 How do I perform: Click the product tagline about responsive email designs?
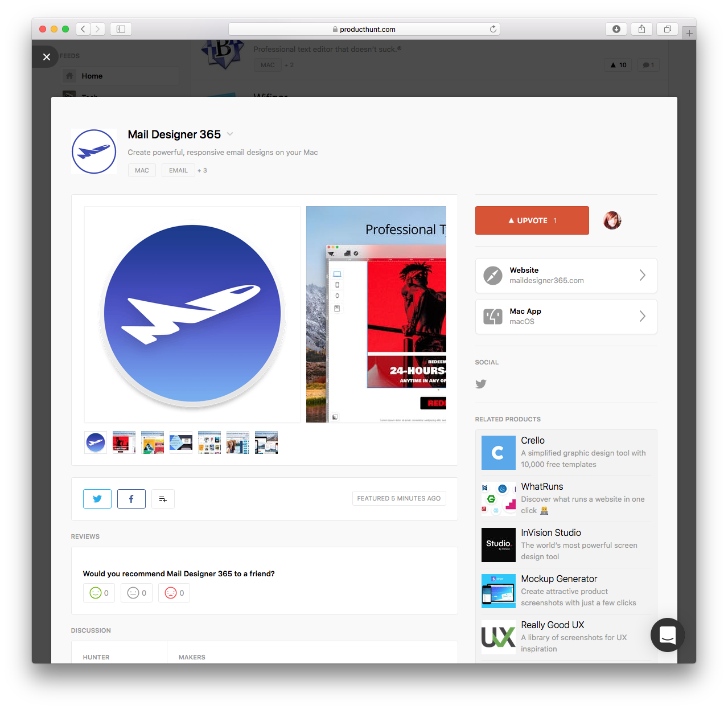[x=223, y=153]
